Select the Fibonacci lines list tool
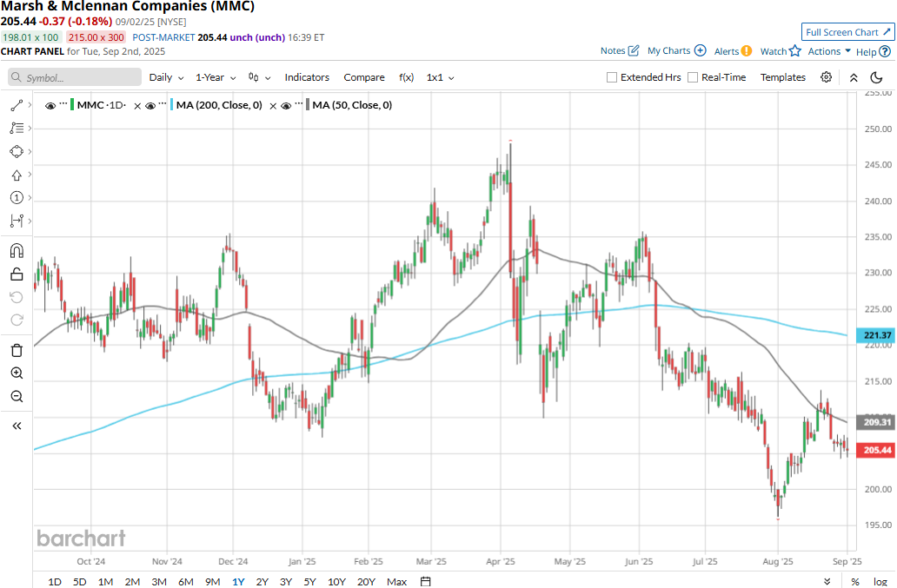 [17, 128]
